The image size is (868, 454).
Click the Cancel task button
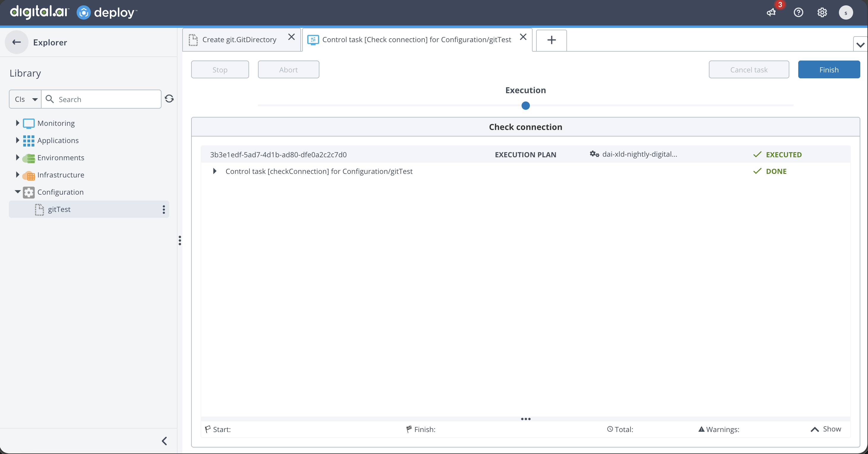click(749, 69)
